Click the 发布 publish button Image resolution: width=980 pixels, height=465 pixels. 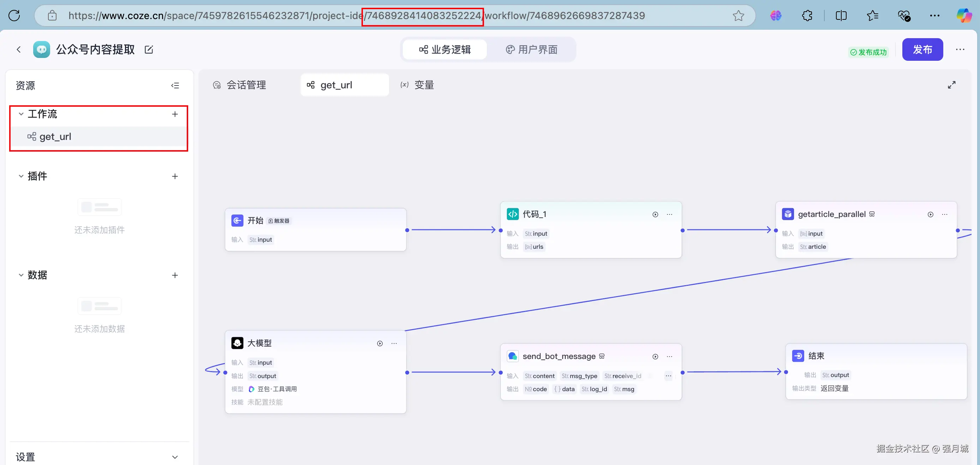922,49
